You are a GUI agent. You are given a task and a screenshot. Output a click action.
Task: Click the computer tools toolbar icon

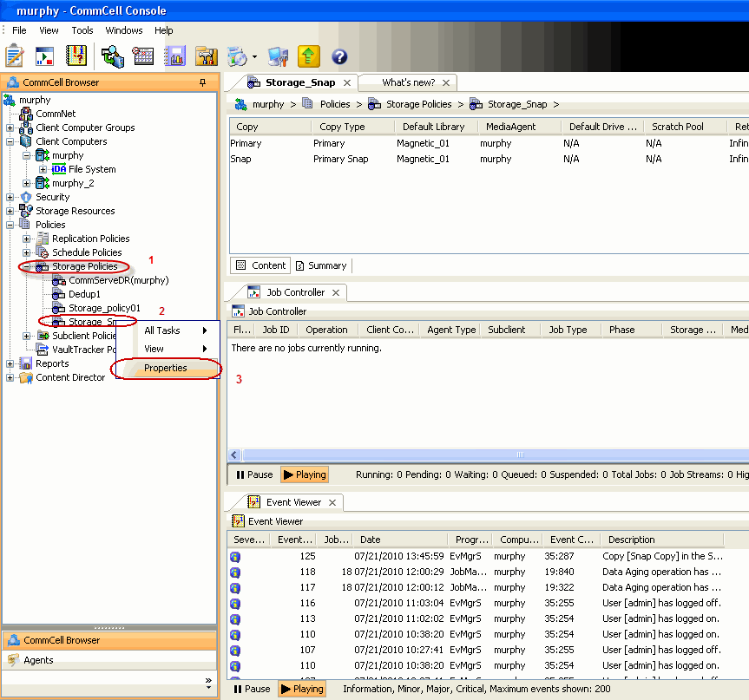click(278, 56)
